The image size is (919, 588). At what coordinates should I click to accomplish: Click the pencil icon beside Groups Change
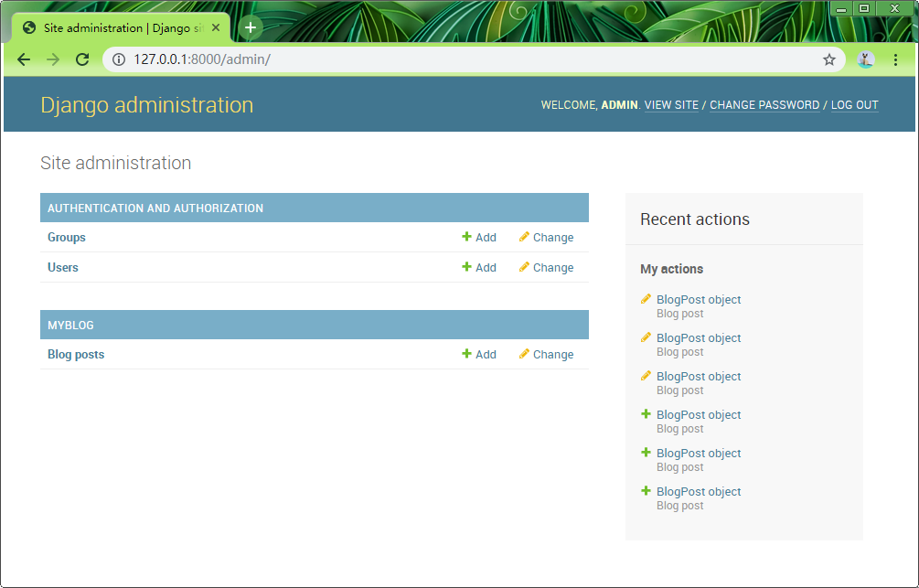524,237
